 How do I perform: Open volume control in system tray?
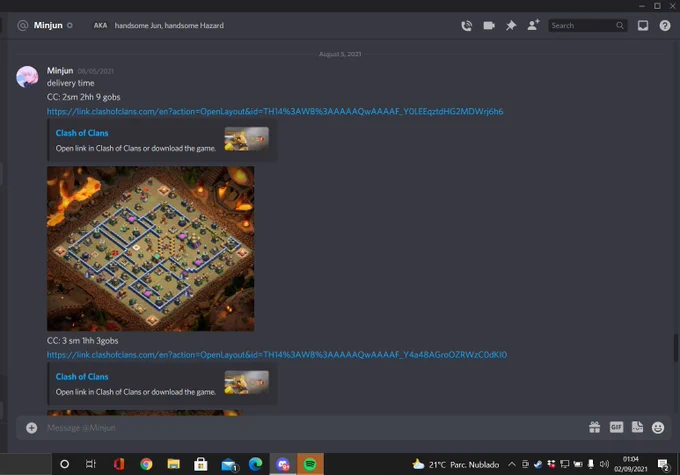(x=604, y=465)
